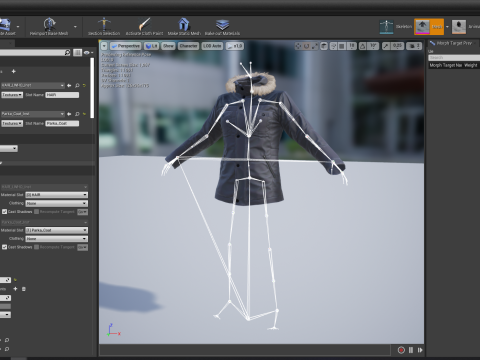Click the morph target Search field
Screen dimensions: 480x360
(454, 58)
